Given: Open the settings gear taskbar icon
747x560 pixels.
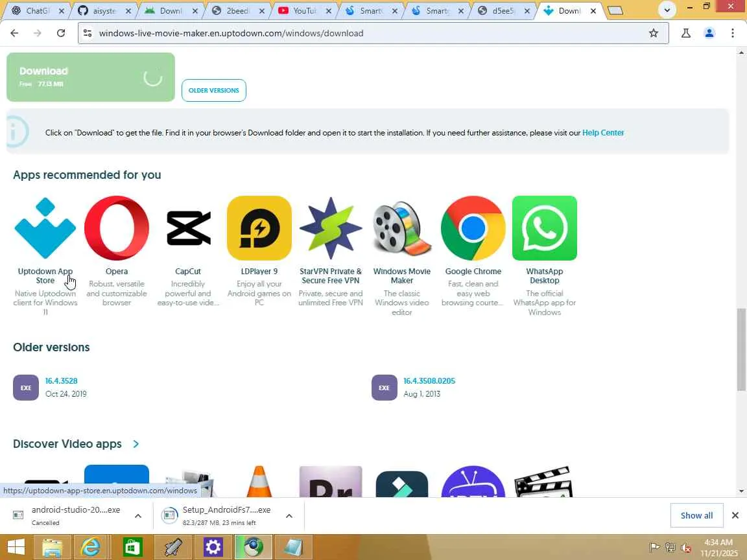Looking at the screenshot, I should pyautogui.click(x=213, y=547).
